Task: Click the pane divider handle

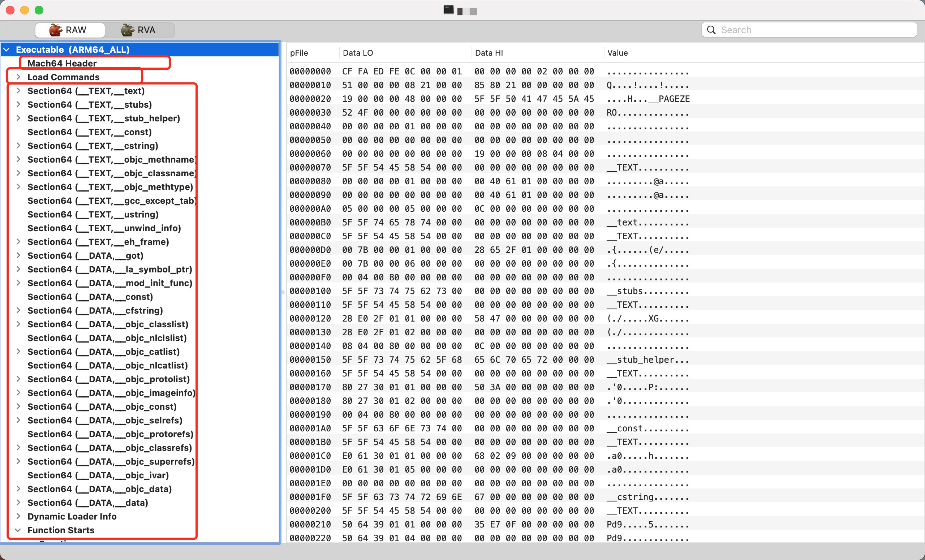Action: click(283, 292)
